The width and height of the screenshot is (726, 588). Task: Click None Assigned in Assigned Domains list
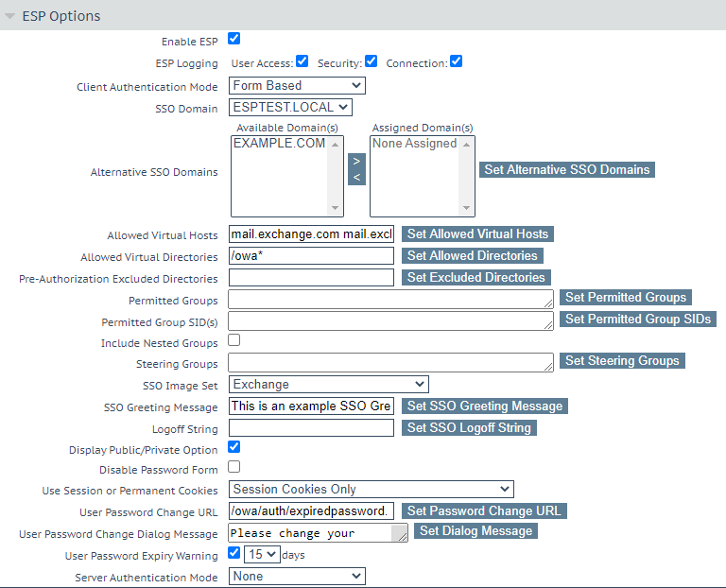click(414, 144)
